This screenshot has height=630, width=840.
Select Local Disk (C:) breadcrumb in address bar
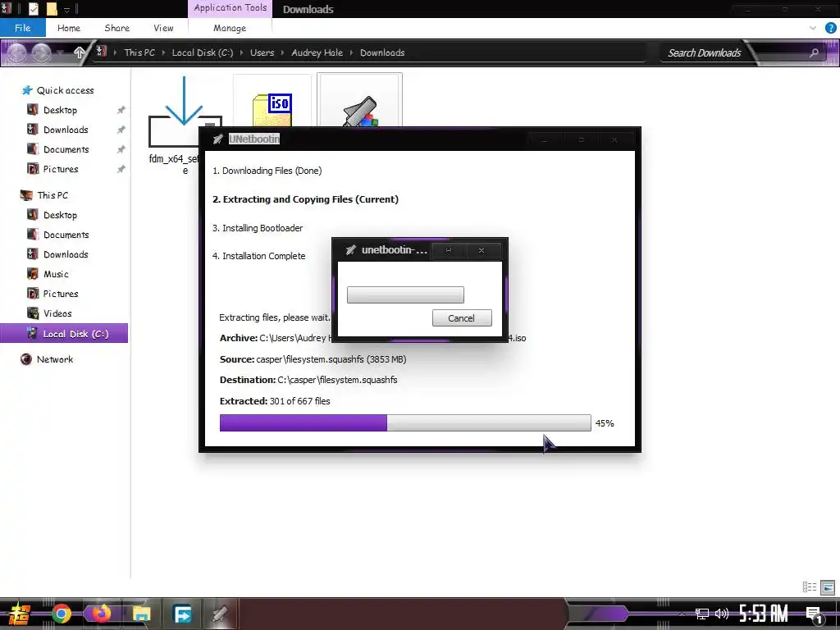click(202, 52)
